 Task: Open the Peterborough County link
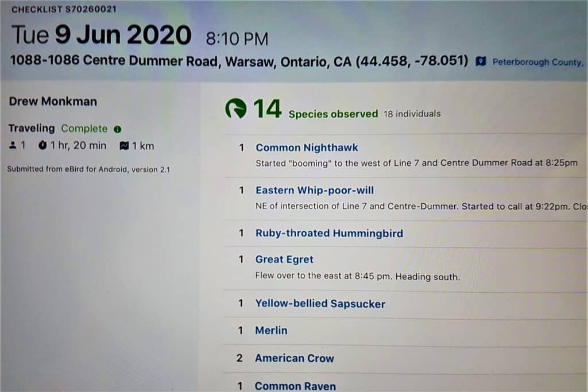point(537,62)
